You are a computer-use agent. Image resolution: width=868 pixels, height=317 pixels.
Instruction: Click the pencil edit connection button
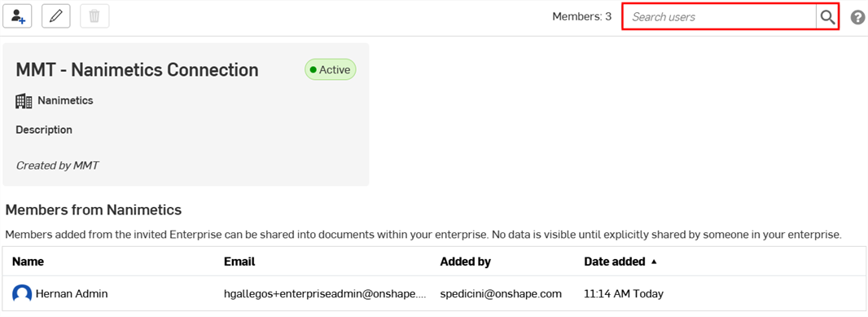[56, 16]
